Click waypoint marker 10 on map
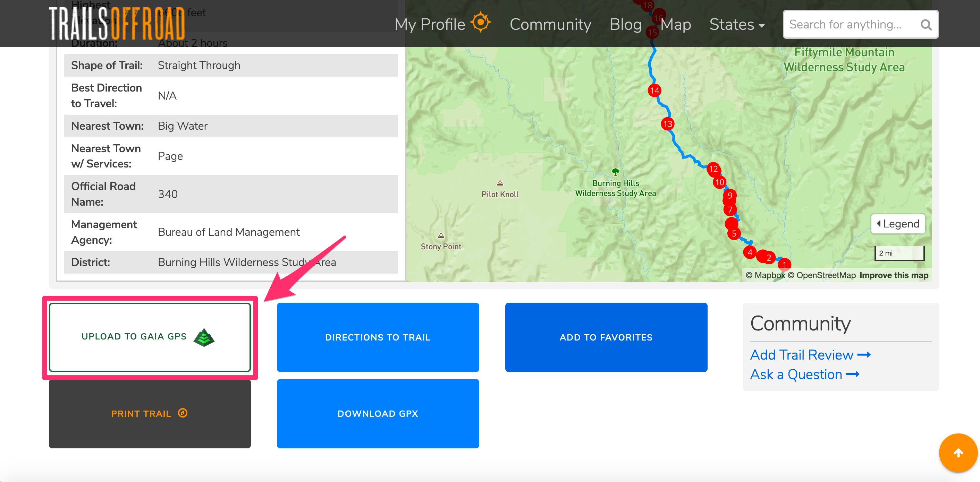The width and height of the screenshot is (980, 482). 719,182
